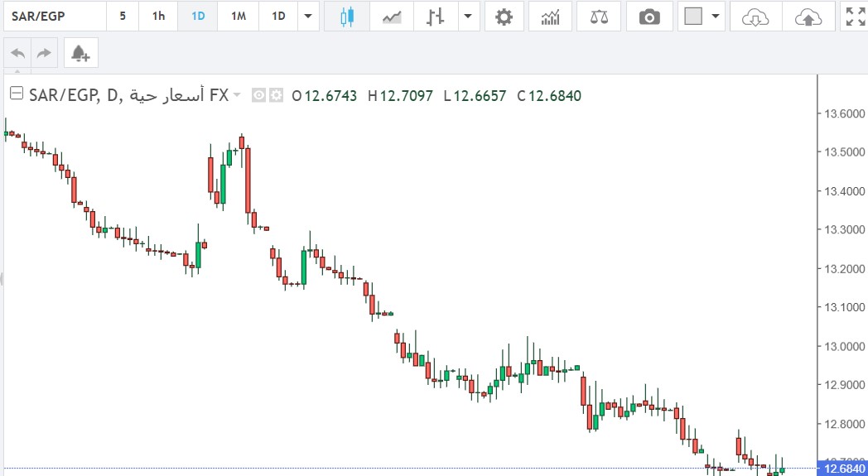
Task: Take a chart snapshot with camera
Action: [x=649, y=17]
